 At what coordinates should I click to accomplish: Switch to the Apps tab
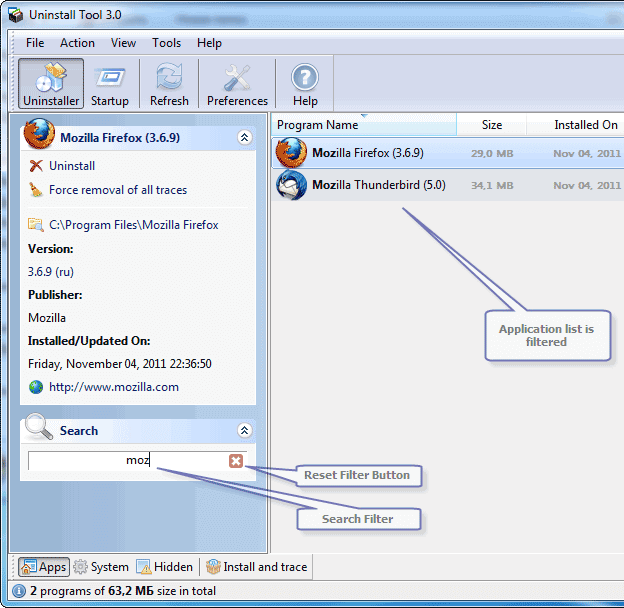coord(44,567)
